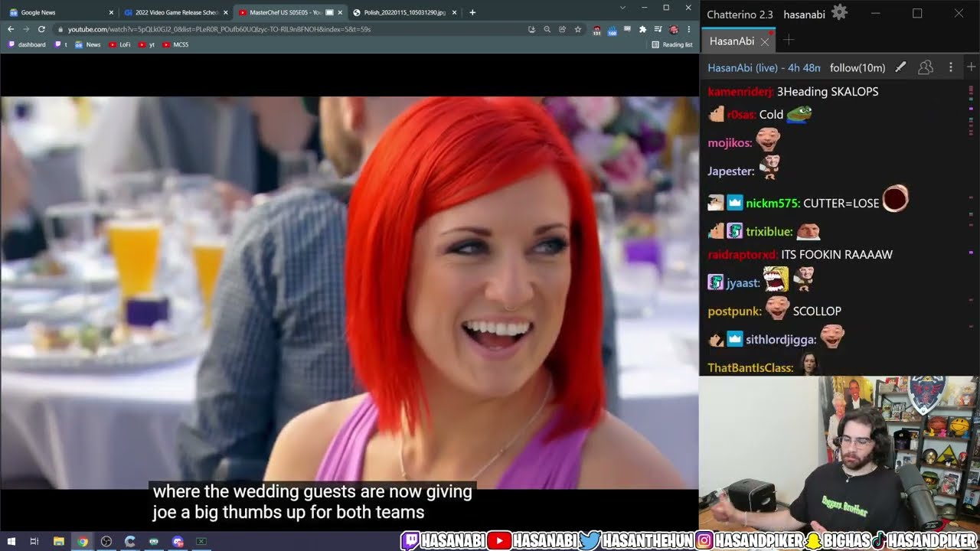Show the viewer list icon in Chatterino

(926, 67)
